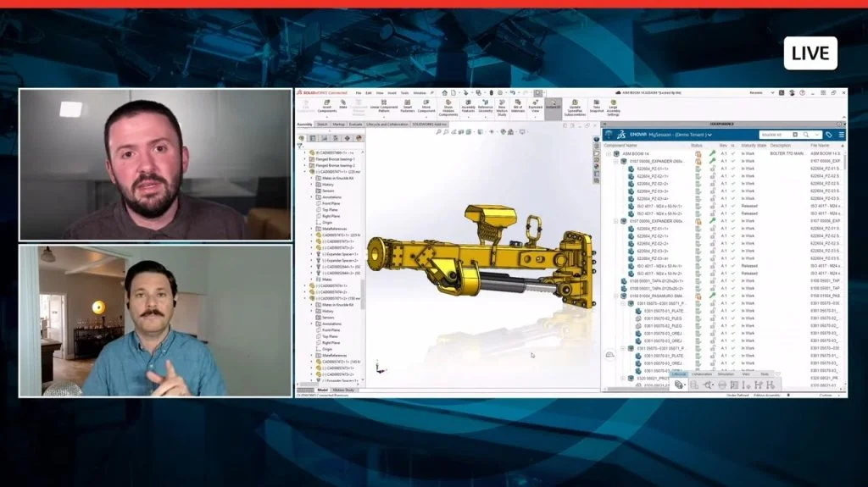The height and width of the screenshot is (487, 868).
Task: Show FeatureManager design tree tab
Action: tap(302, 138)
